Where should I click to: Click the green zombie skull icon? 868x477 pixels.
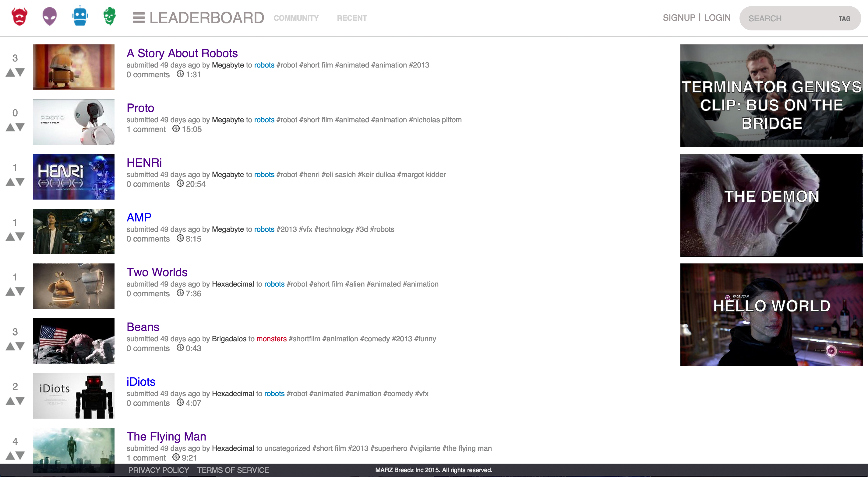click(x=110, y=16)
